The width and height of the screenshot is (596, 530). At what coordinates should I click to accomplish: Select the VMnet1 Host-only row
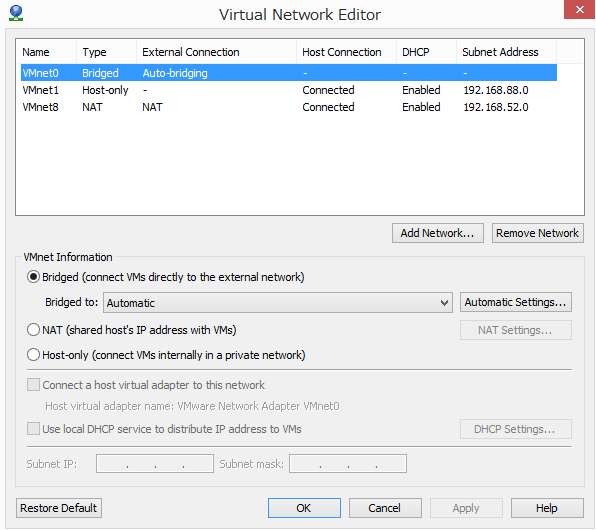(x=289, y=90)
